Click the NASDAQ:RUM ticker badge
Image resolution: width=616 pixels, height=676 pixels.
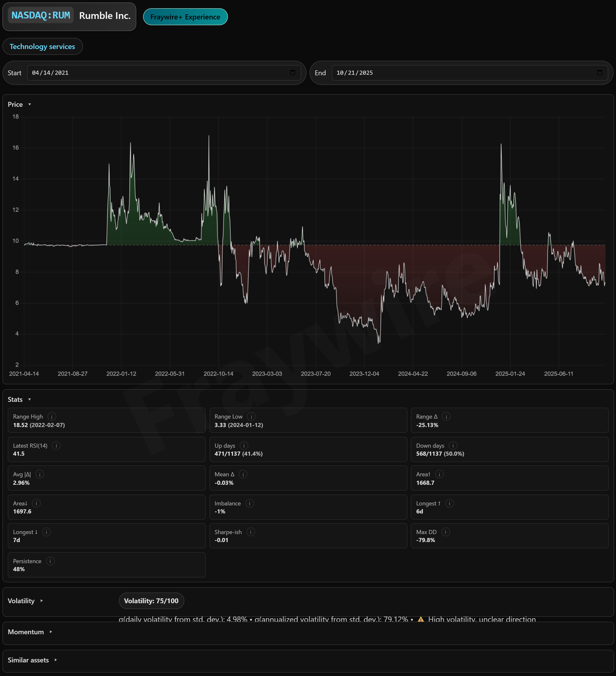[x=41, y=16]
